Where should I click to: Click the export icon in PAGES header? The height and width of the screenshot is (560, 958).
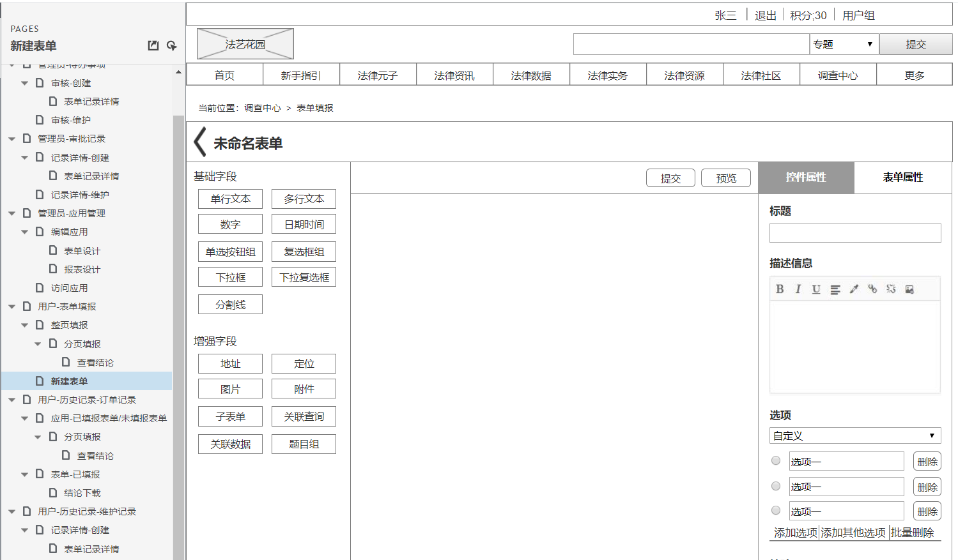point(153,45)
